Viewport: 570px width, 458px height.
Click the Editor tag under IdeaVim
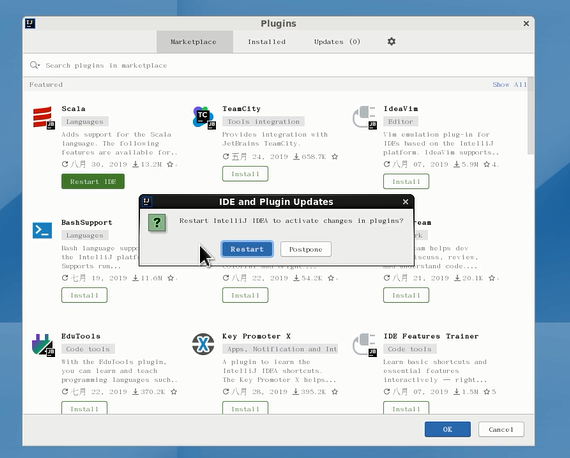coord(401,121)
